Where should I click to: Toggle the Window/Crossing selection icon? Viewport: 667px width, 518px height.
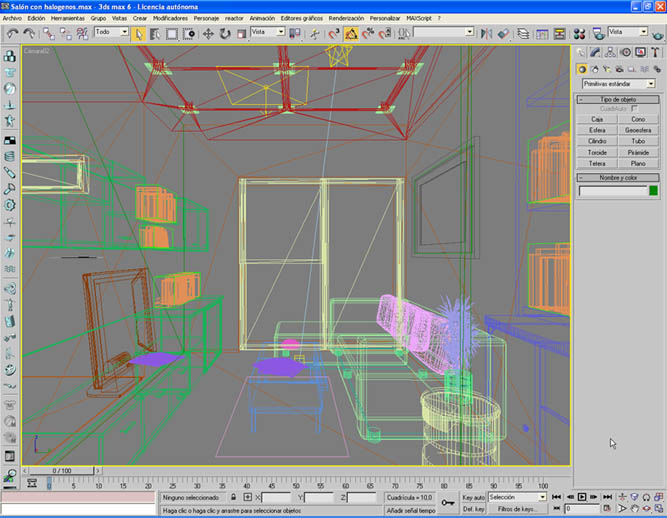[189, 34]
